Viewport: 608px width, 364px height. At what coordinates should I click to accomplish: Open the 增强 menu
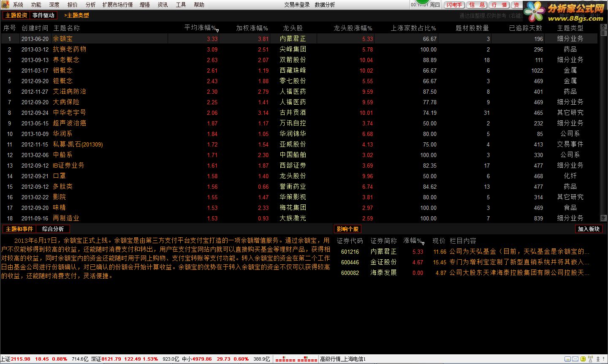pos(145,5)
